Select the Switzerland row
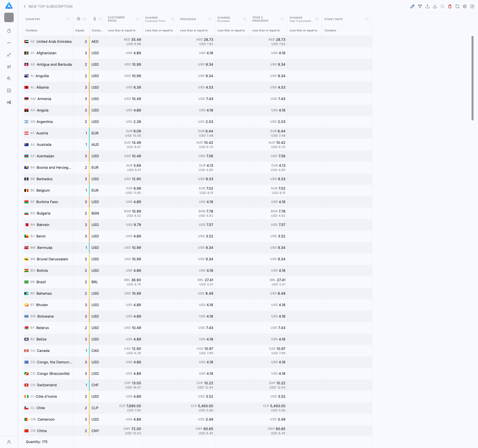The width and height of the screenshot is (478, 448). click(47, 385)
